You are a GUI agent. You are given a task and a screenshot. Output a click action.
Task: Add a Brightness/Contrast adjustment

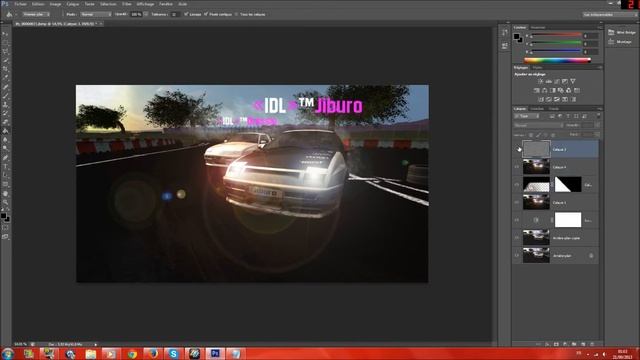pos(540,82)
